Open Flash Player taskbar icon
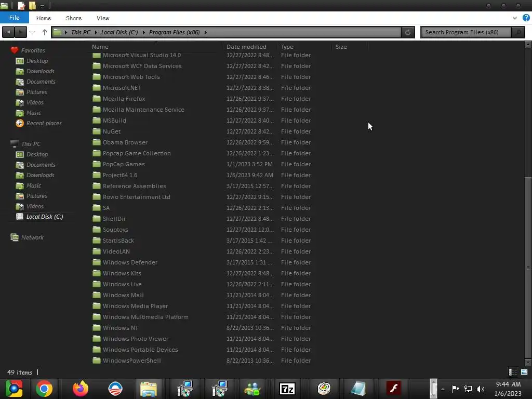The height and width of the screenshot is (399, 532). point(394,389)
